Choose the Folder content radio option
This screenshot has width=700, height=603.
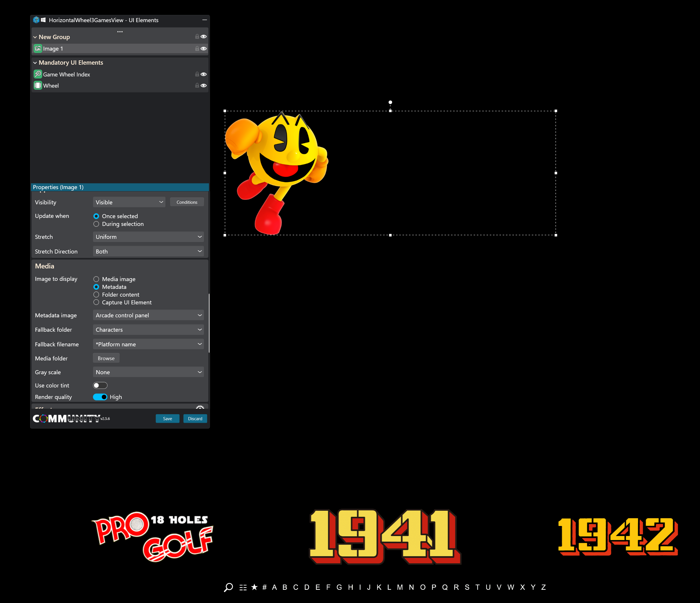(96, 295)
